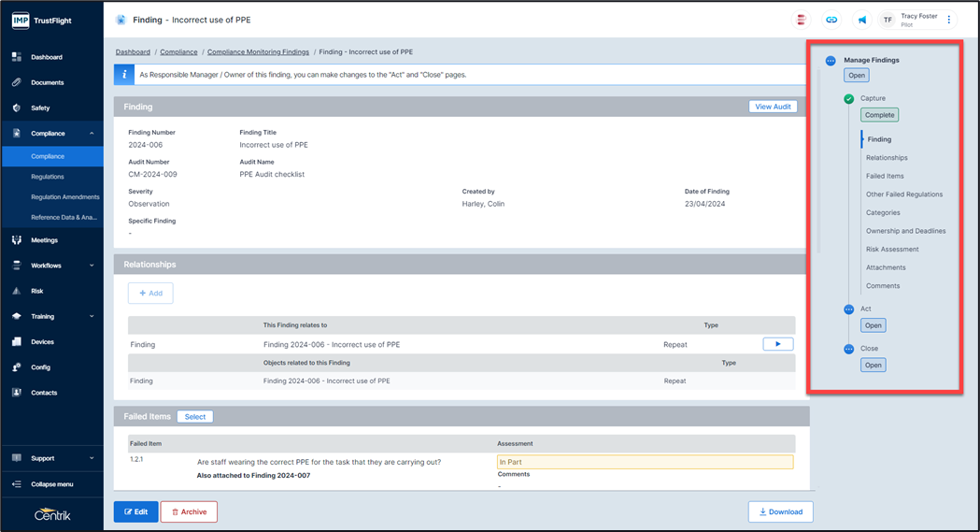
Task: Click the In Part assessment field
Action: [645, 462]
